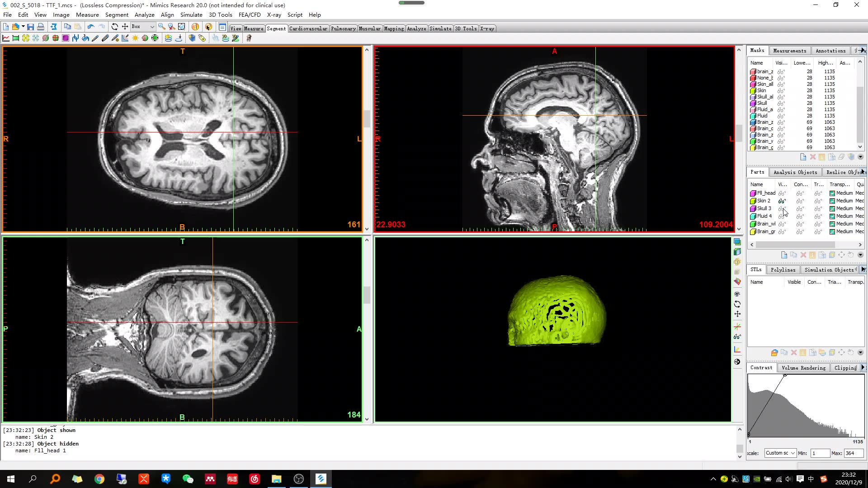Select the zoom magnifier tool
Screen dimensions: 868x488
[x=161, y=27]
